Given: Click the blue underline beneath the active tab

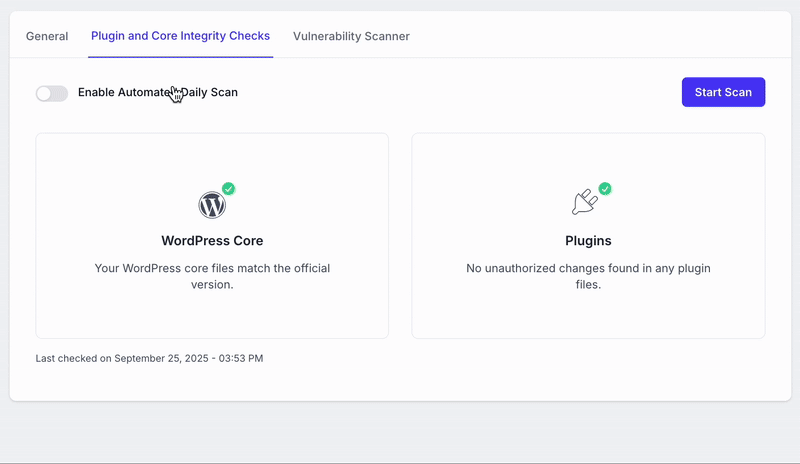Looking at the screenshot, I should click(x=180, y=57).
